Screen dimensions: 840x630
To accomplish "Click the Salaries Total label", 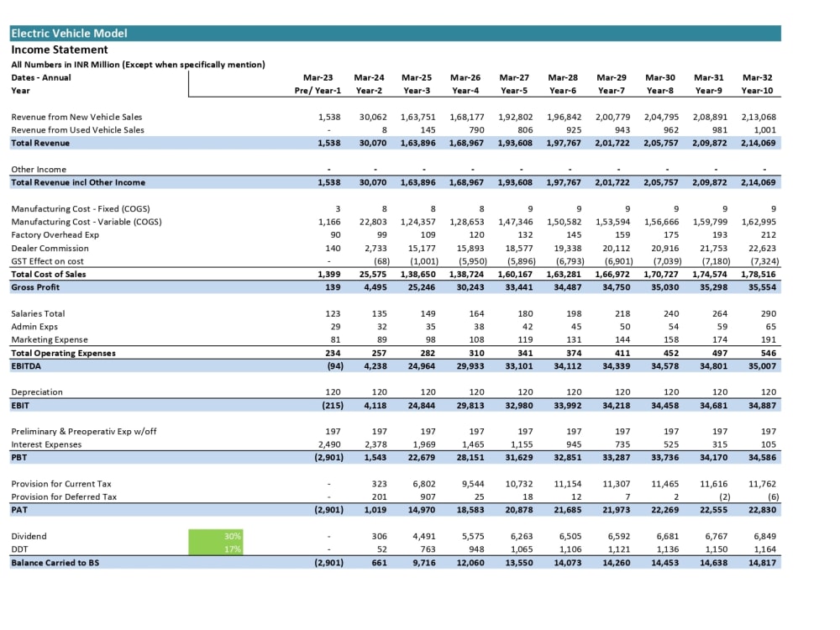I will [x=38, y=313].
